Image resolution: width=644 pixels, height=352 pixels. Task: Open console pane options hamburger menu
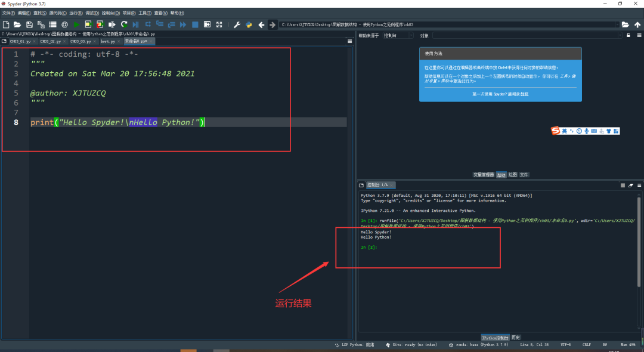pyautogui.click(x=639, y=185)
